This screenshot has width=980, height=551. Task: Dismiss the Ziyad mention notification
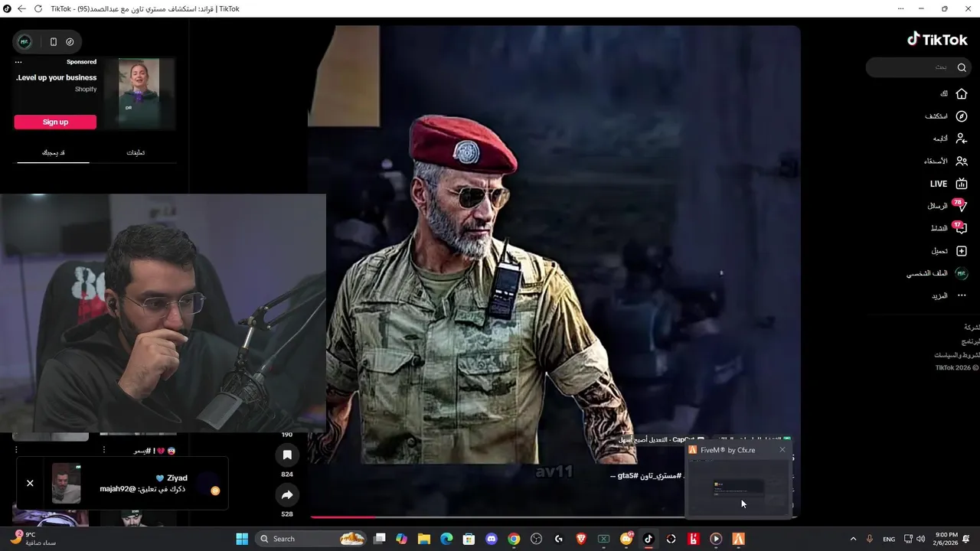coord(30,483)
